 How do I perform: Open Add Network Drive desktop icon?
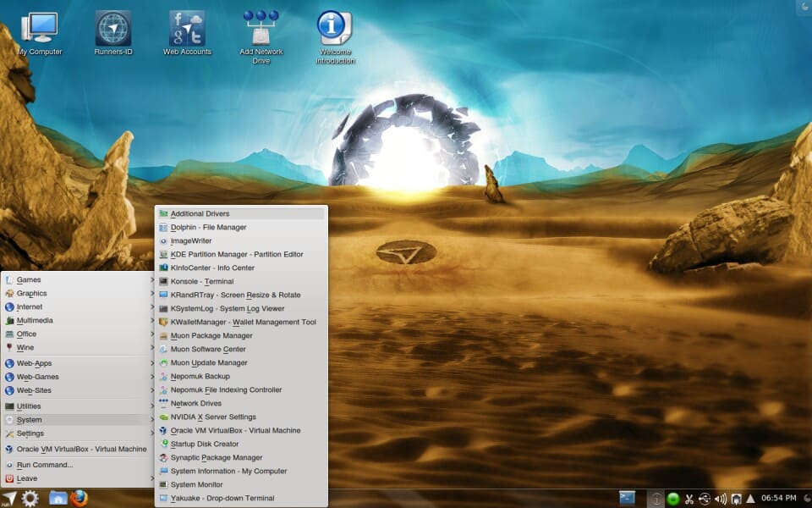261,38
